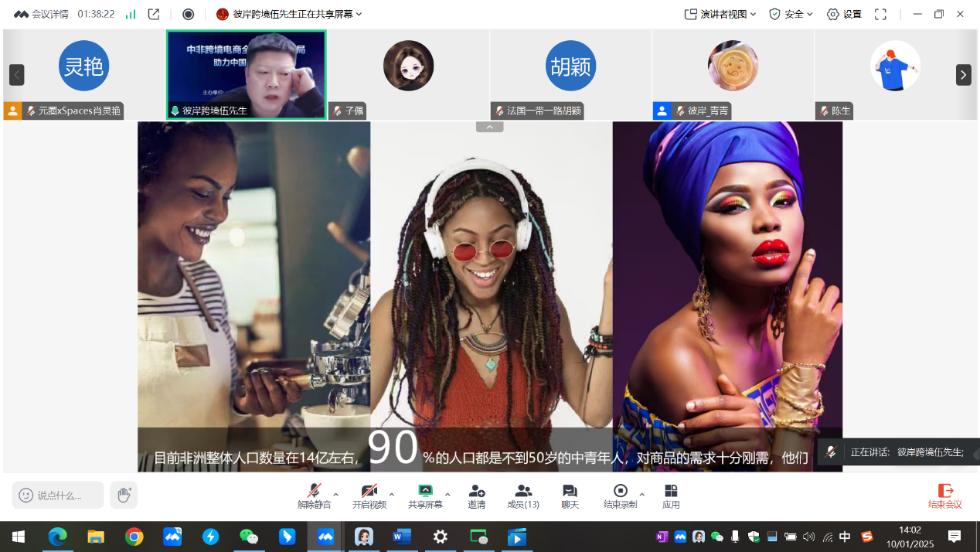Image resolution: width=980 pixels, height=552 pixels.
Task: Open the invite participants icon
Action: point(476,496)
